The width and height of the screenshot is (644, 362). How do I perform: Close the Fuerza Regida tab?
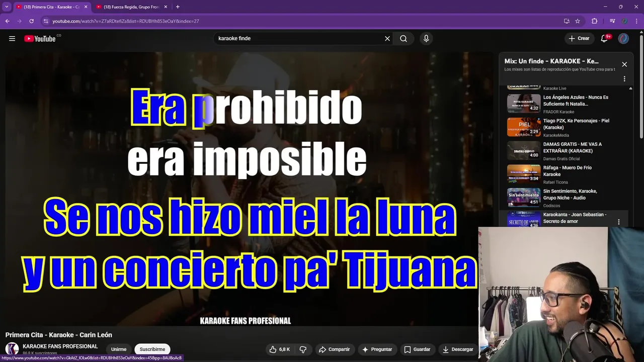click(166, 7)
